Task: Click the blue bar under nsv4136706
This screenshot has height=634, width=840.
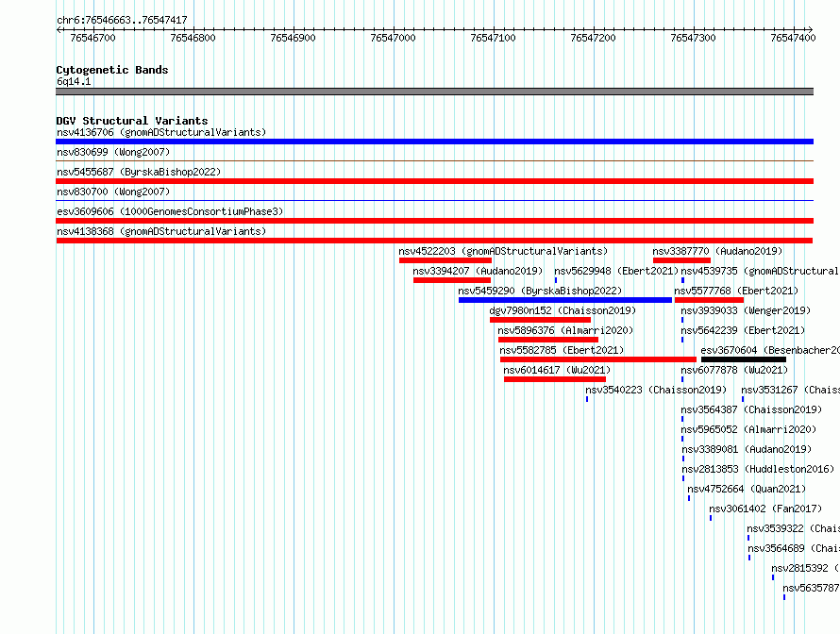Action: pyautogui.click(x=434, y=142)
